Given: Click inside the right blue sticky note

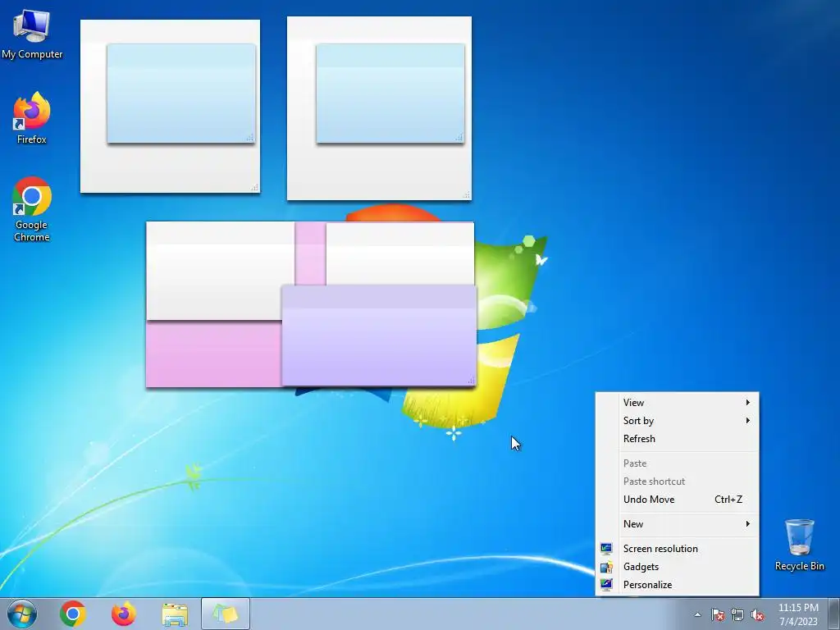Looking at the screenshot, I should 390,104.
